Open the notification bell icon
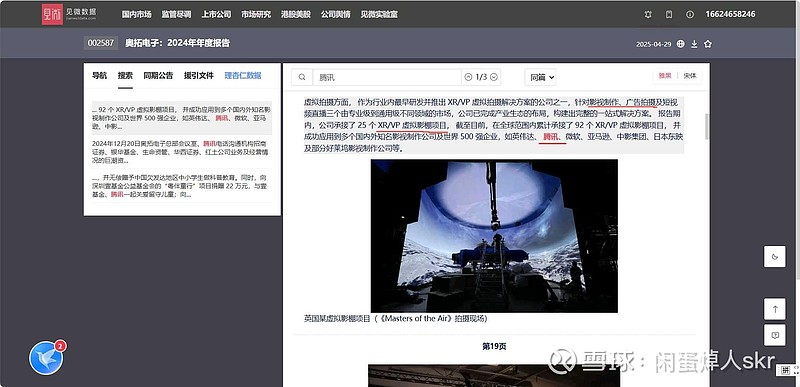The image size is (800, 387). point(648,15)
